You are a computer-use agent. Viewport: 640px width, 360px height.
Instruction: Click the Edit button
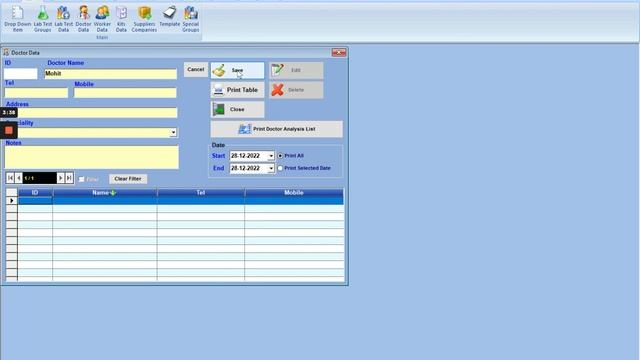296,70
